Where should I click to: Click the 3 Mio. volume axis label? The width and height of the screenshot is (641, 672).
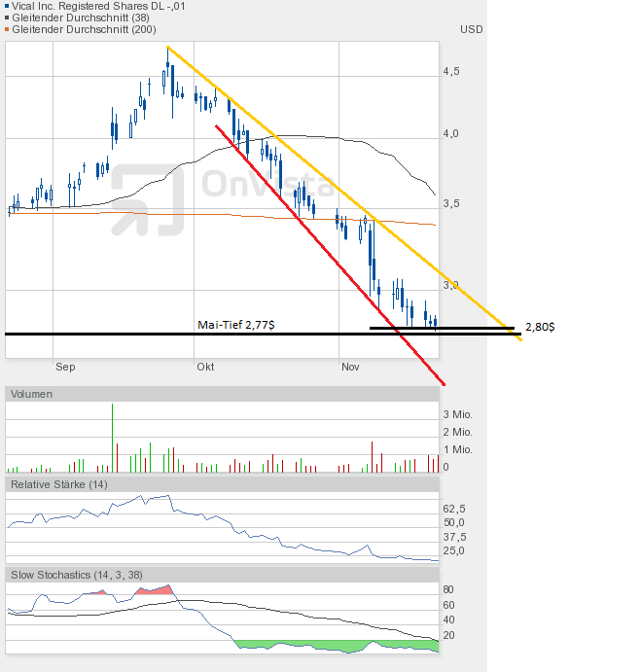coord(457,414)
